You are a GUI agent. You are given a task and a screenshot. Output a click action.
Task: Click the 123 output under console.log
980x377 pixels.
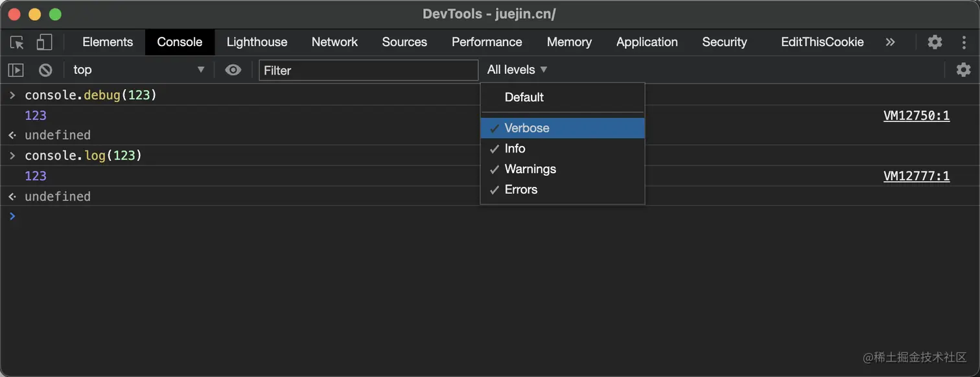click(36, 176)
